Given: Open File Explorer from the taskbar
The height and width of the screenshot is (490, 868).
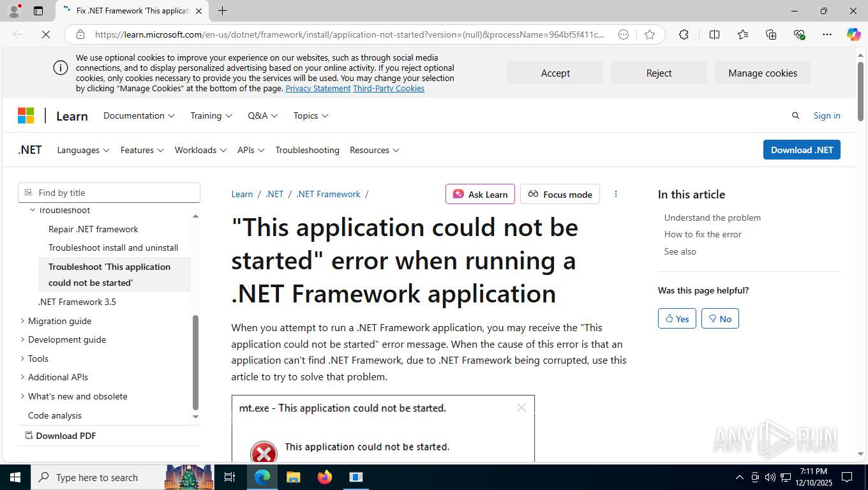Looking at the screenshot, I should pos(293,477).
